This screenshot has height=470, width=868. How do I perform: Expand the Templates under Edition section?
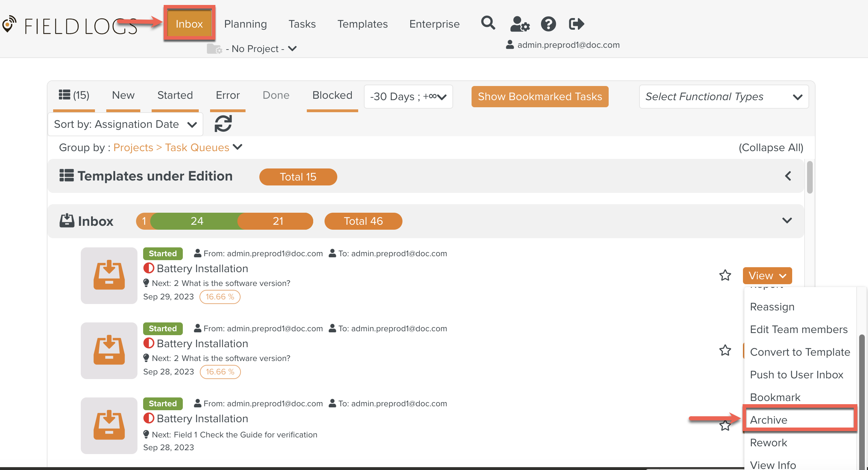pos(788,176)
